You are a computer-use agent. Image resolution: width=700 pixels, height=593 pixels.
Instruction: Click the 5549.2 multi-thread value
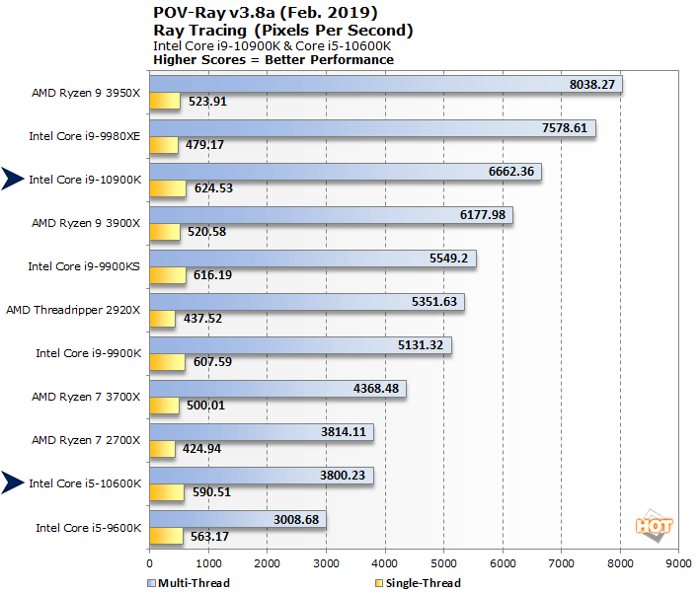(448, 259)
